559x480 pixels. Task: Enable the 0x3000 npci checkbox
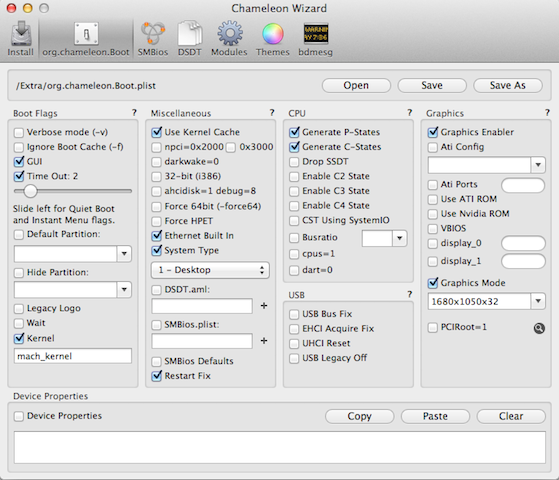(231, 147)
